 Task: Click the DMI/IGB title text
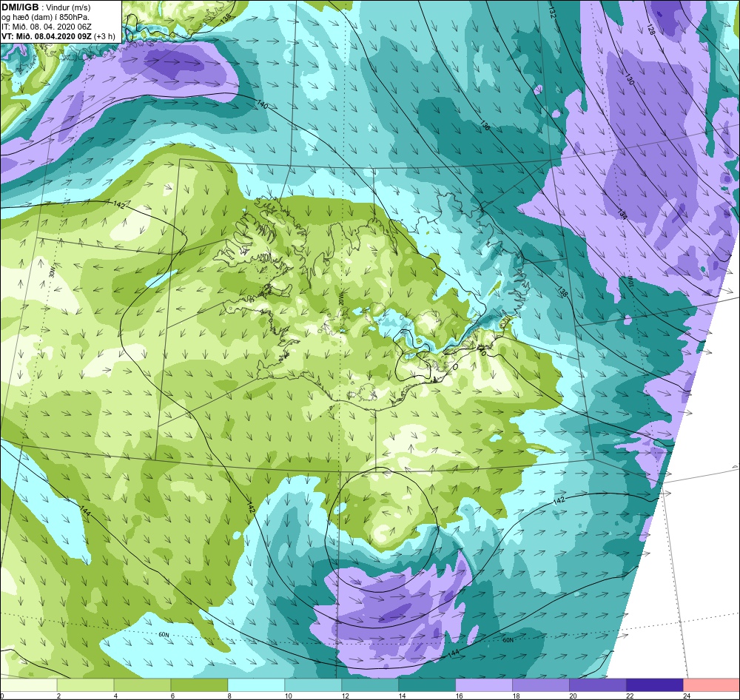[x=19, y=7]
